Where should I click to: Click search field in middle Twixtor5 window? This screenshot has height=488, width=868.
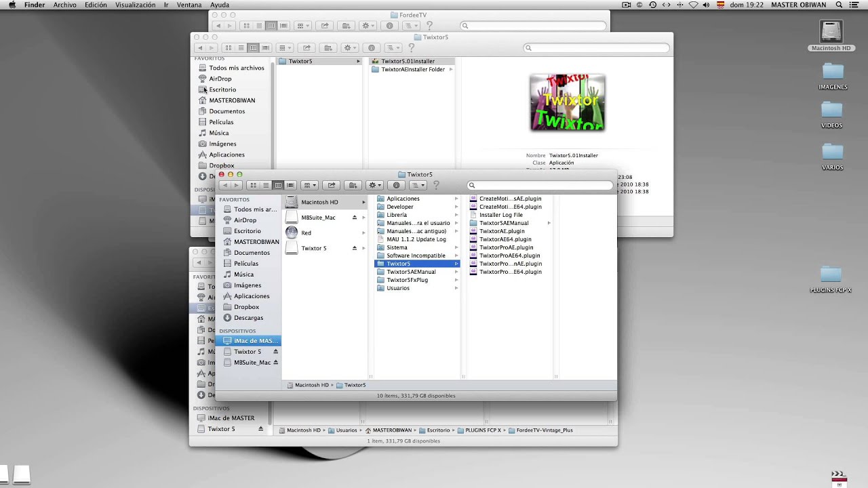click(x=597, y=47)
